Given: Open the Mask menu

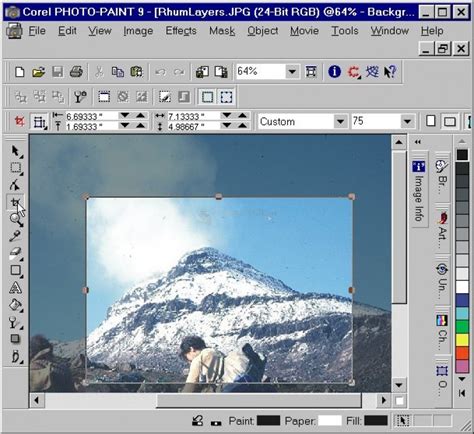Looking at the screenshot, I should pos(222,31).
